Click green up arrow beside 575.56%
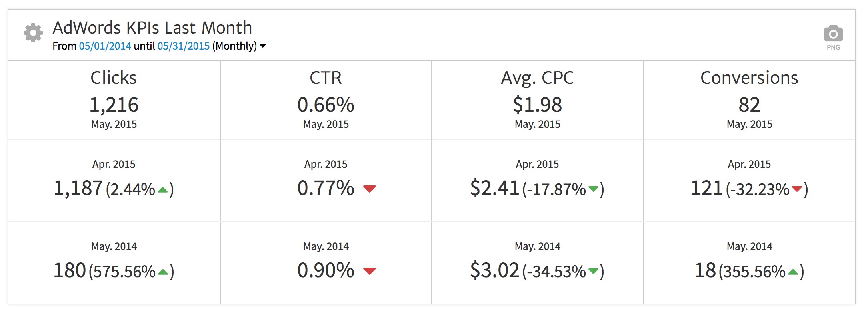The width and height of the screenshot is (868, 310). pos(163,272)
